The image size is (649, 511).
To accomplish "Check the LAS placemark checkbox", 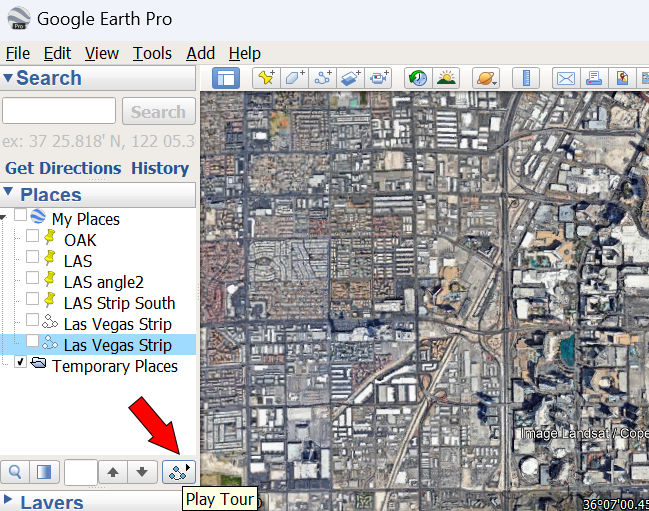I will (32, 257).
